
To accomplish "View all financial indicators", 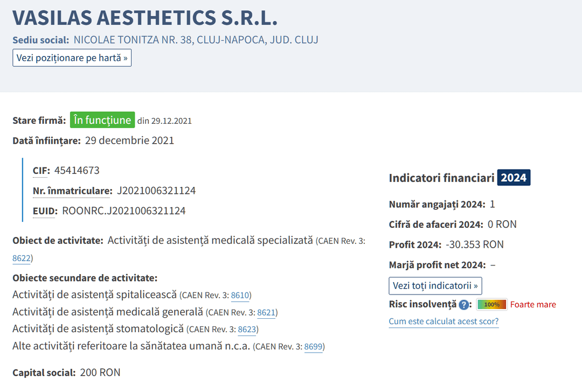I will click(435, 285).
